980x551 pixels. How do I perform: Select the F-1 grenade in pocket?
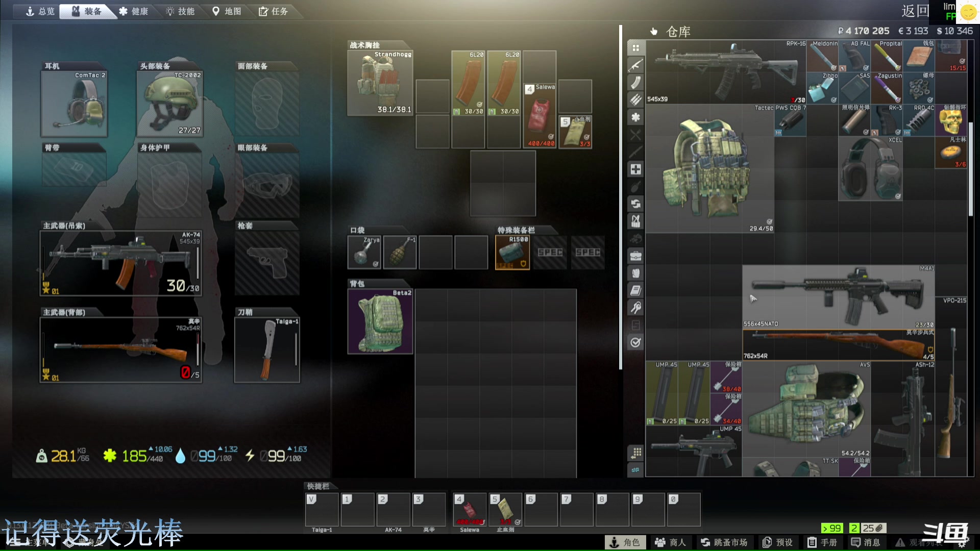400,253
